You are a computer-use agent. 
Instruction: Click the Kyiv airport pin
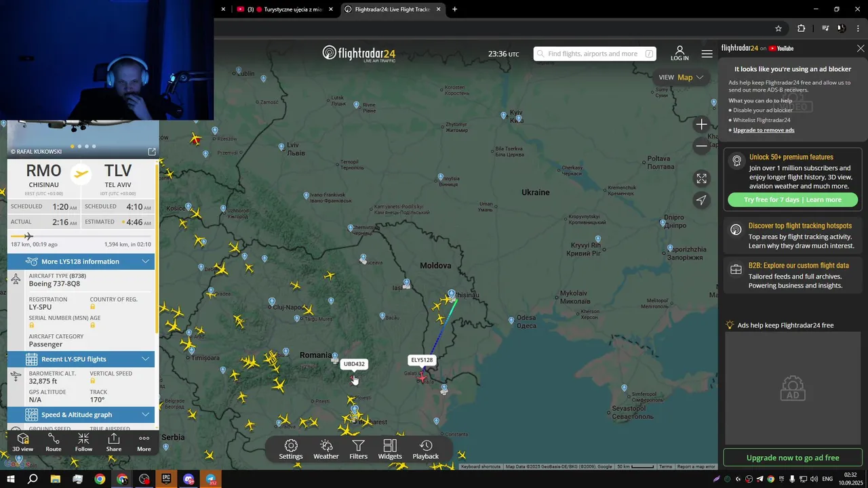(x=504, y=116)
